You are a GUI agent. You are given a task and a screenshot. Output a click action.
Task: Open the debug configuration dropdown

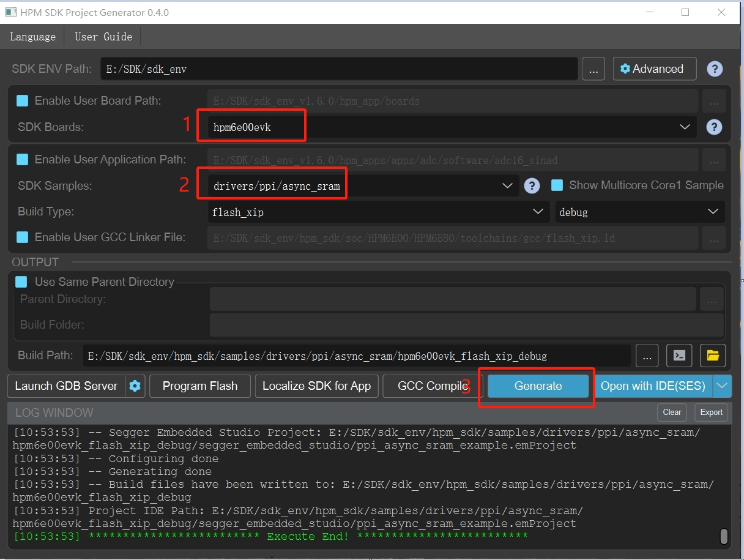click(x=640, y=212)
